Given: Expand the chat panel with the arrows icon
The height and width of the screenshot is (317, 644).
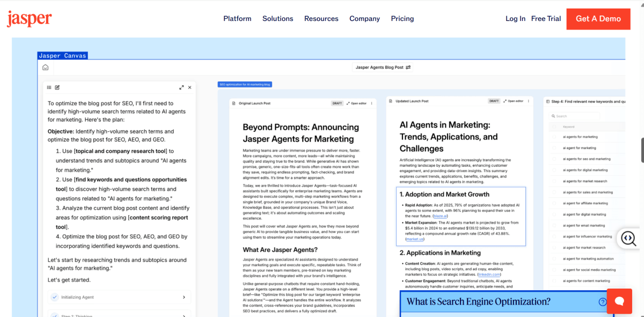Looking at the screenshot, I should click(181, 87).
